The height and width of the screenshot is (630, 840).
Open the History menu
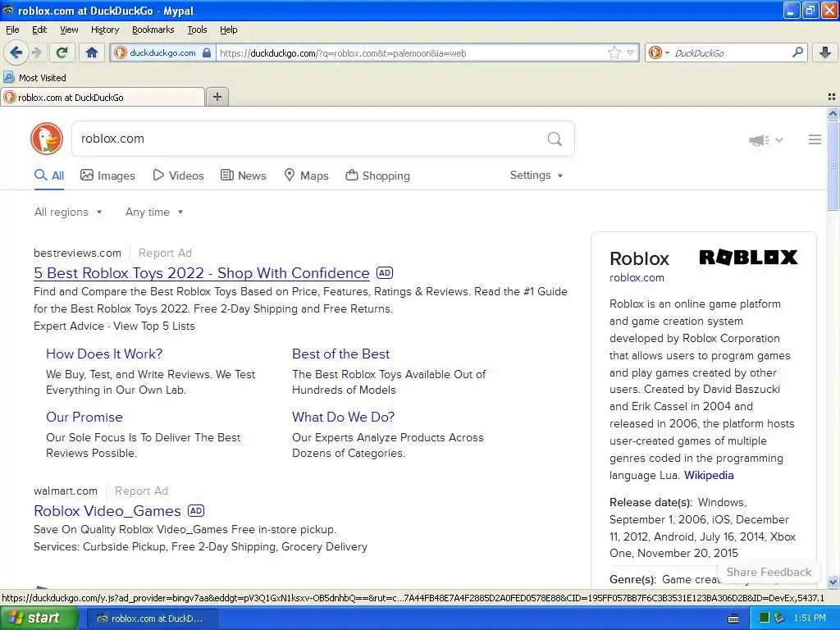[104, 30]
